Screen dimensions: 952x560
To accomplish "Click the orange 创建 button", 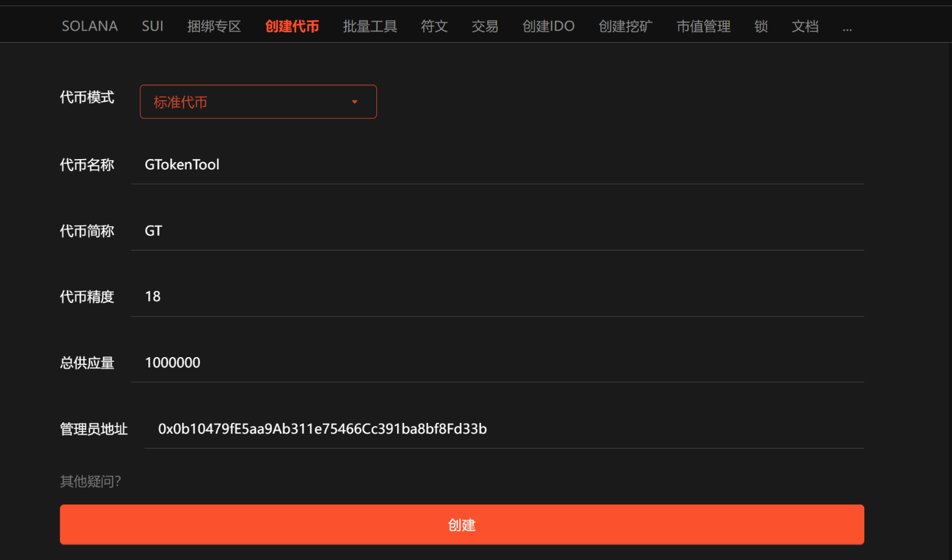I will [462, 525].
